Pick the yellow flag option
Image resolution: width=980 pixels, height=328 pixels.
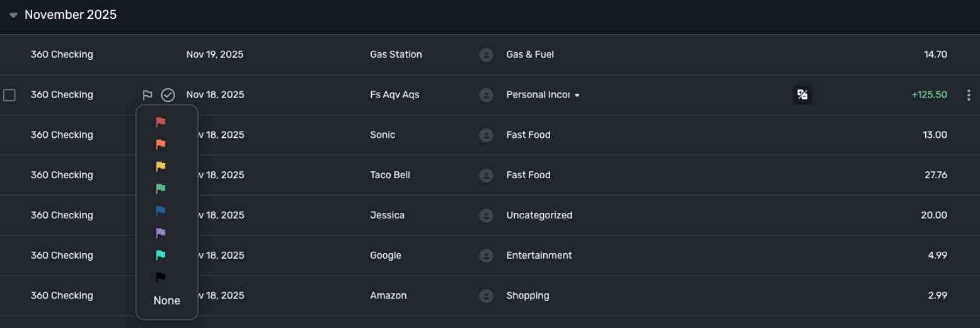(x=161, y=166)
